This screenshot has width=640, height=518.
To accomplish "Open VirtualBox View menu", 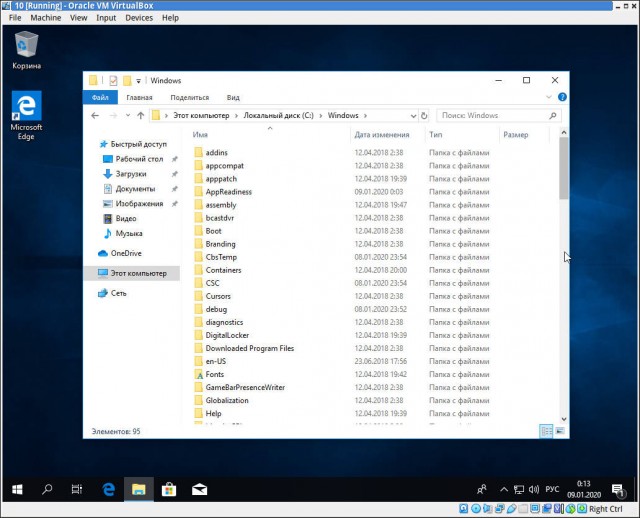I will coord(78,18).
